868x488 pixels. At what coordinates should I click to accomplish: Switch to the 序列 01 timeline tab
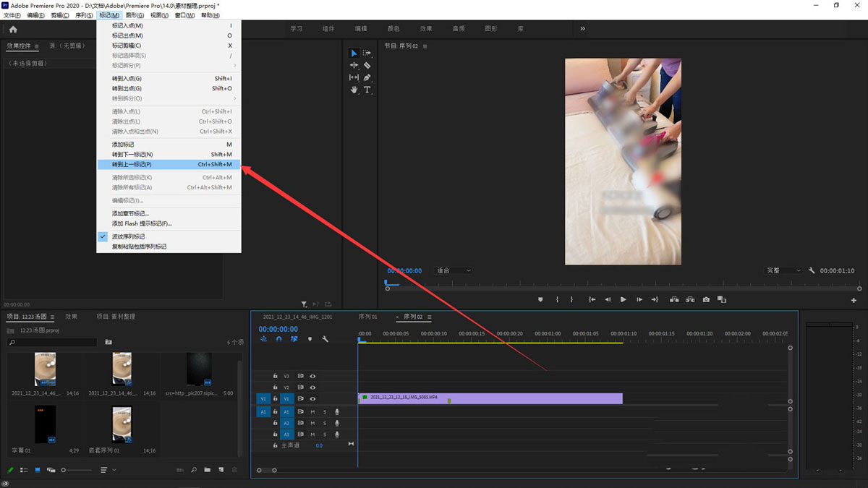pyautogui.click(x=367, y=317)
